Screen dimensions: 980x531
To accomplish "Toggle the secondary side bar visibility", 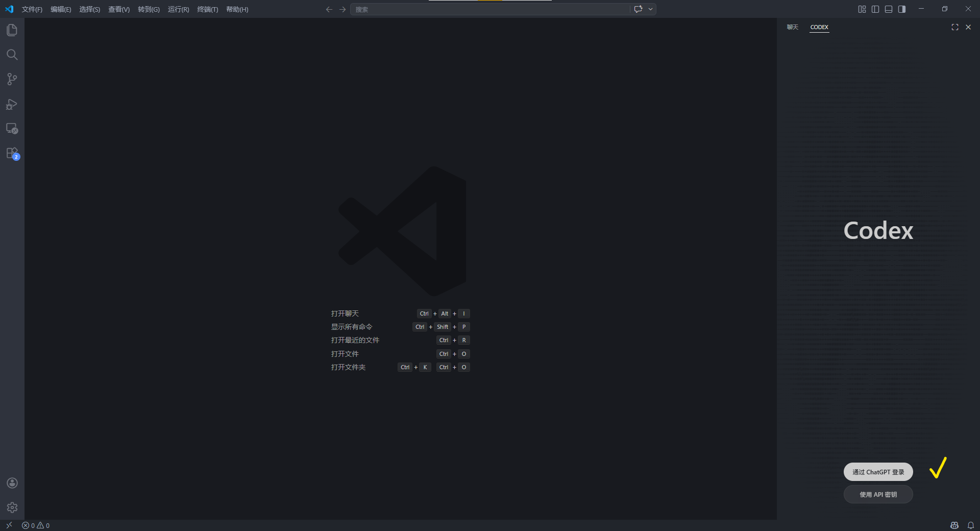I will (x=902, y=9).
